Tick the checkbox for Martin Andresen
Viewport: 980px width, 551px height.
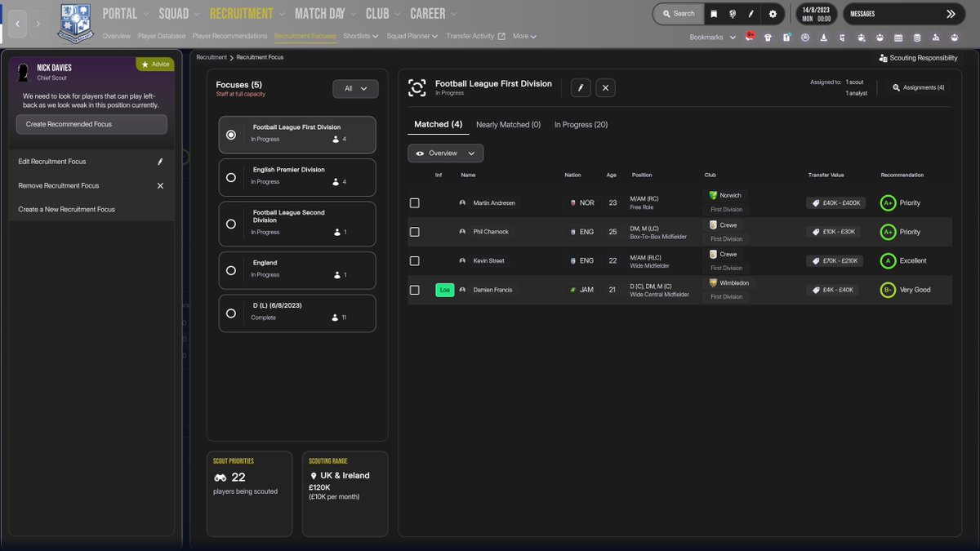pos(414,202)
